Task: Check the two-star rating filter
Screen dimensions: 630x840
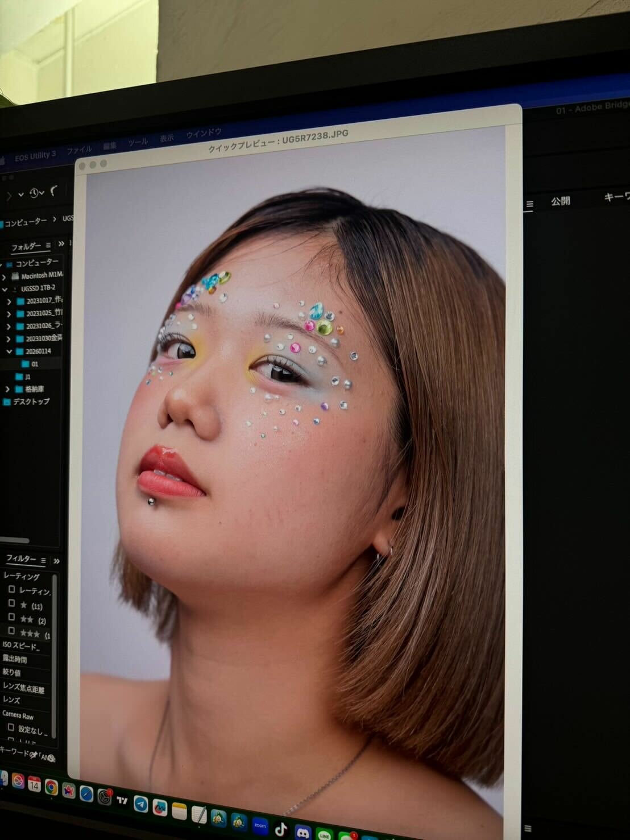Action: [x=11, y=617]
